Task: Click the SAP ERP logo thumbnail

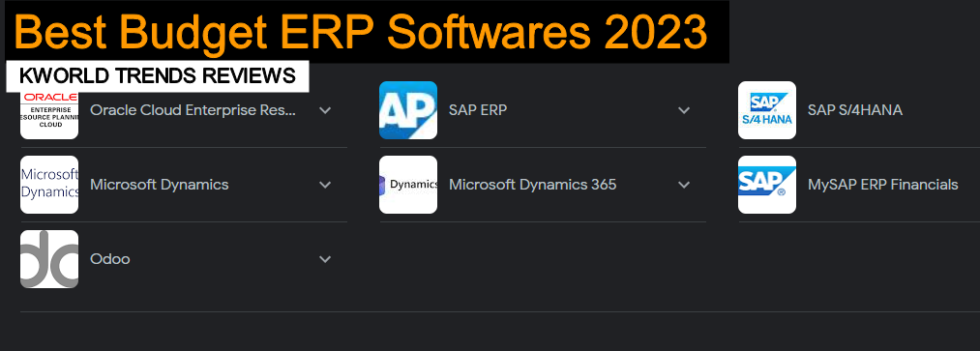Action: point(408,110)
